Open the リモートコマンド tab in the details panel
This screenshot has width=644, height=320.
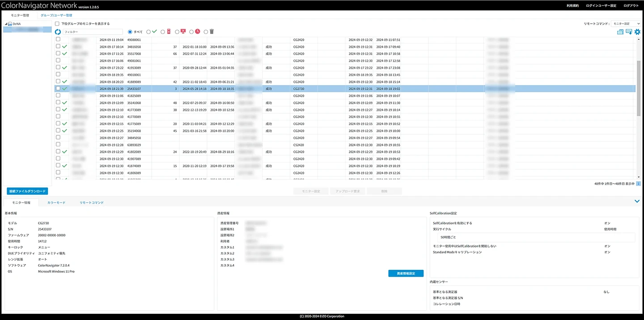click(92, 203)
